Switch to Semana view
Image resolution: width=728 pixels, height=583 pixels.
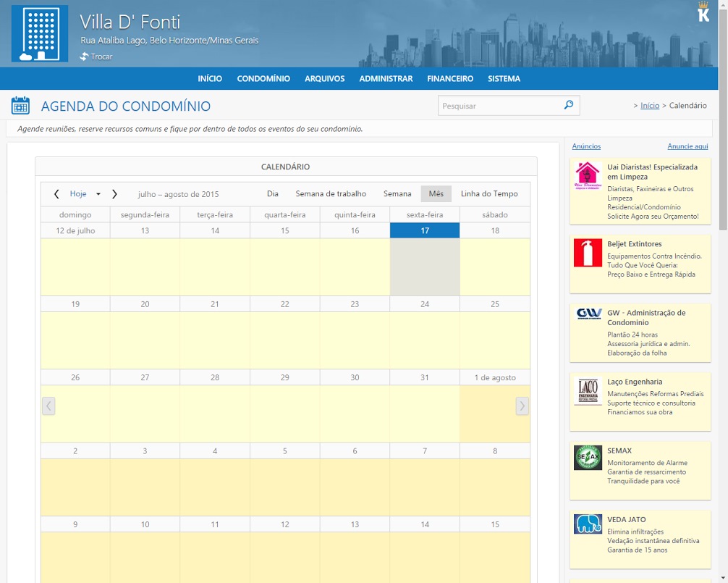coord(397,194)
